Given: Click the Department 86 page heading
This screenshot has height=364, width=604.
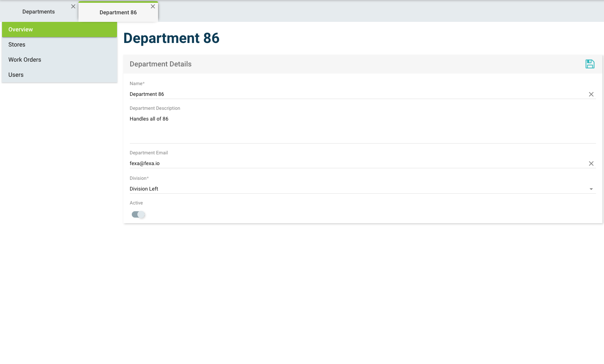Looking at the screenshot, I should [171, 38].
